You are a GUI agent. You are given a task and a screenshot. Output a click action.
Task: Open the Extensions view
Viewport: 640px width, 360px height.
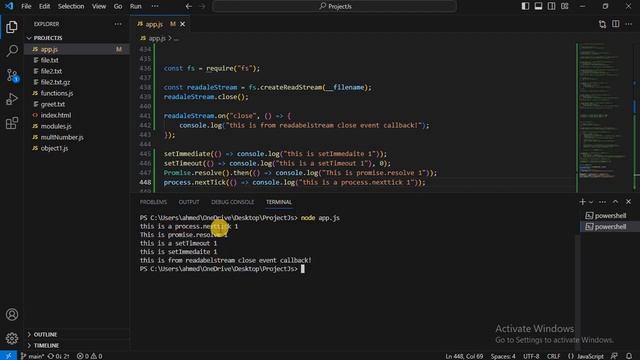12,123
